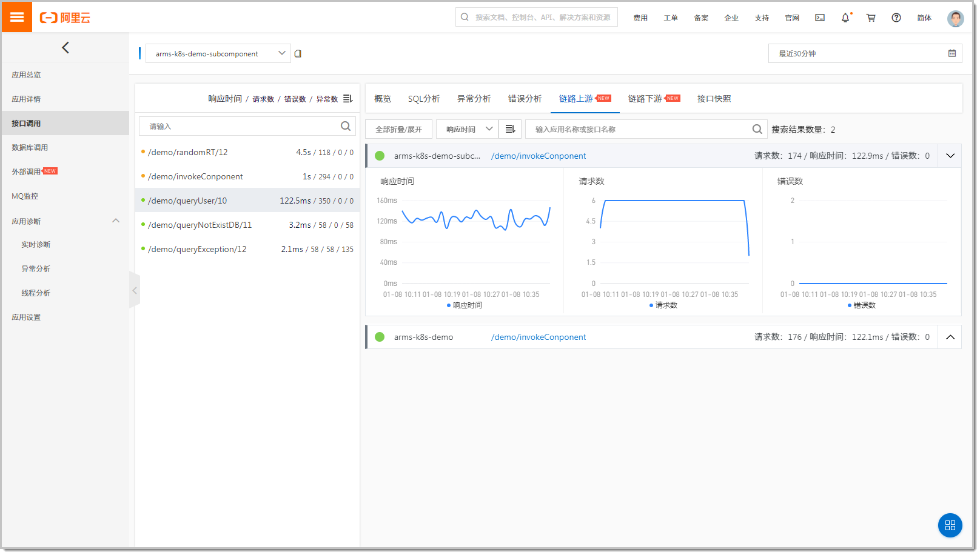Open the calendar icon in time range

(x=952, y=53)
